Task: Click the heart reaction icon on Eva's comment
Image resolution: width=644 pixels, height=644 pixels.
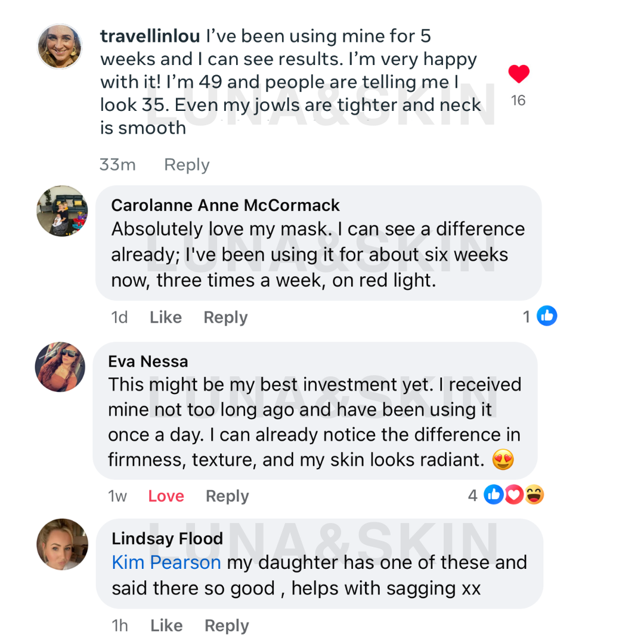Action: (x=513, y=494)
